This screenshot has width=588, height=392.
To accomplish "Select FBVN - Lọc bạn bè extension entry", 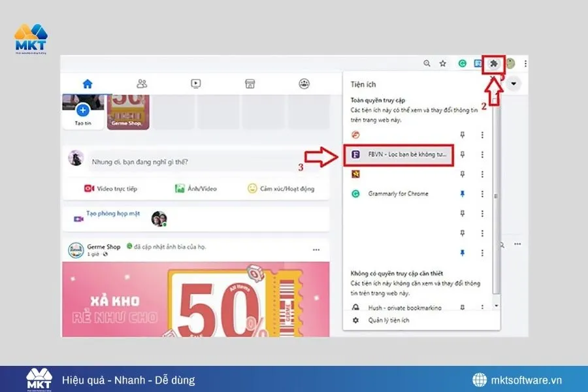I will point(402,154).
